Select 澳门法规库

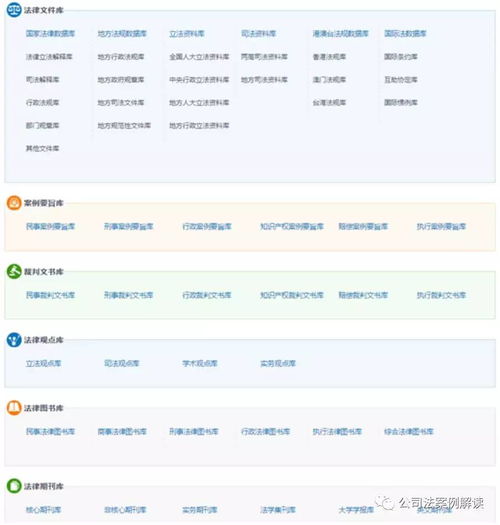(329, 79)
